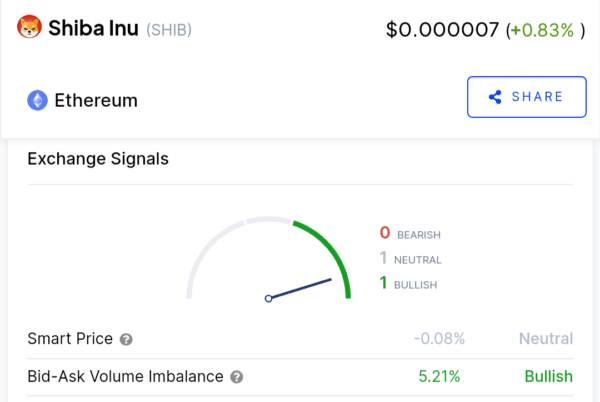Click the Bullish status on imbalance row

(549, 377)
